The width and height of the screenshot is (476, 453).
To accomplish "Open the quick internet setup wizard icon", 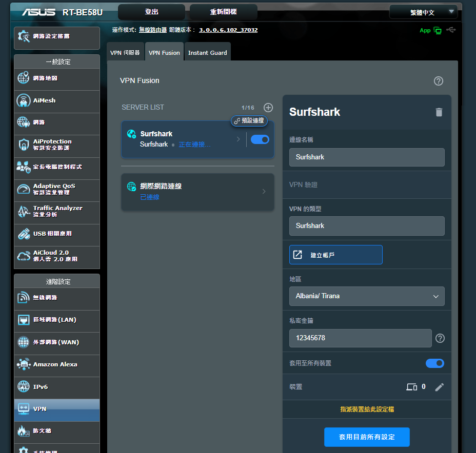I will (x=24, y=36).
